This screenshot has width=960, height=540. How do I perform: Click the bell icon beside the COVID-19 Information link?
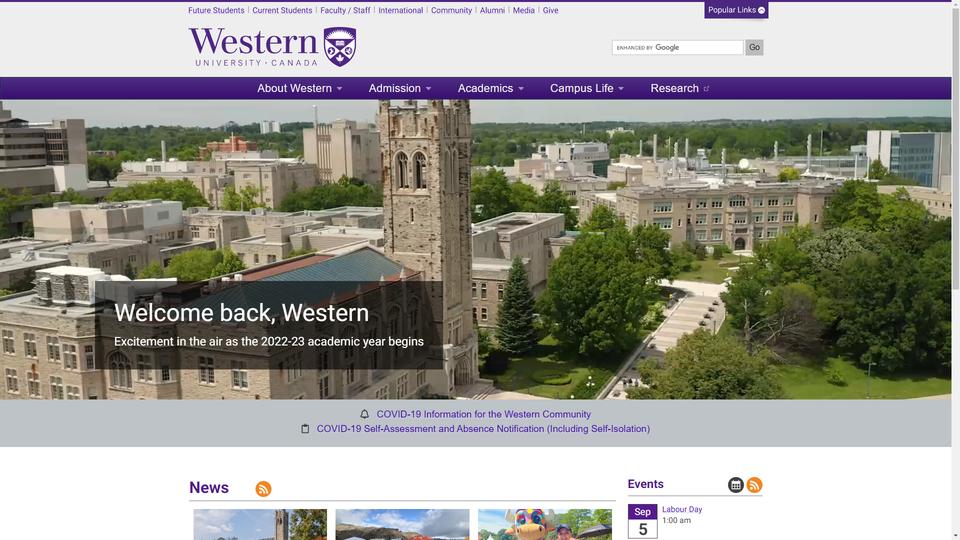(364, 414)
